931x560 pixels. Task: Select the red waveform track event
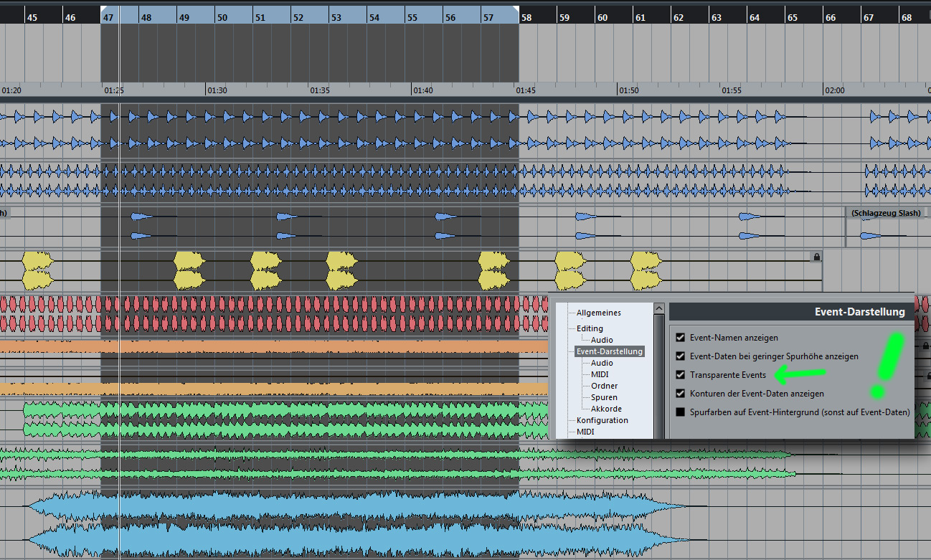click(x=273, y=313)
